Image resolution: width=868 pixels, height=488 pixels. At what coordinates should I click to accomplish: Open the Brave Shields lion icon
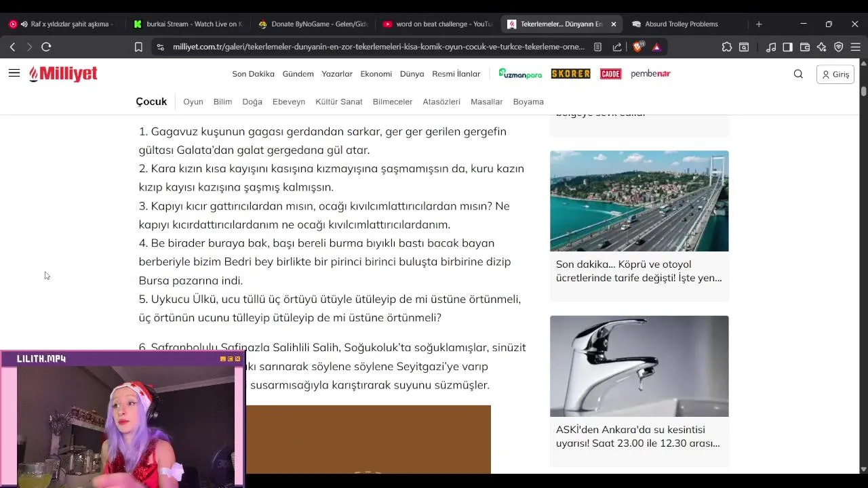[637, 47]
